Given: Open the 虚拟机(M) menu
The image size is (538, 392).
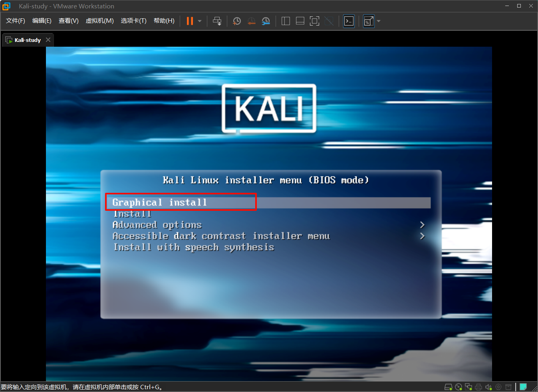Looking at the screenshot, I should tap(99, 21).
